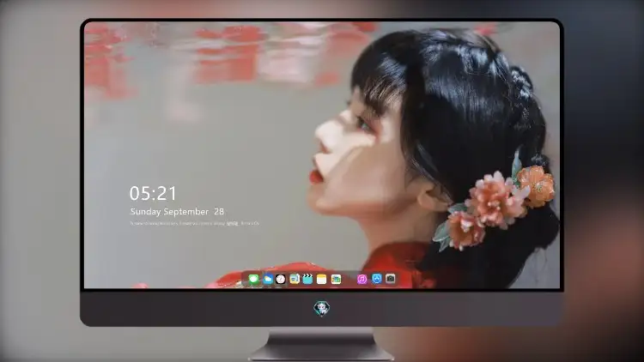Open the photo slideshow app icon
Viewport: 644px width, 362px height.
336,279
